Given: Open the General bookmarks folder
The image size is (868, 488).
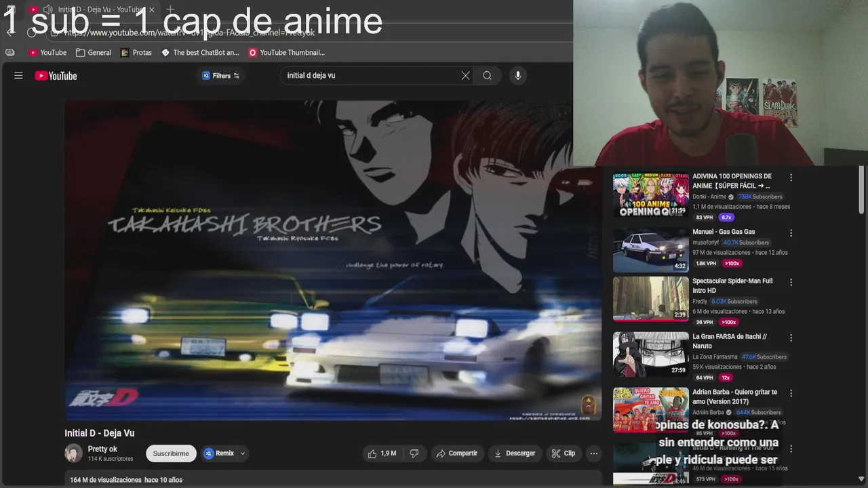Looking at the screenshot, I should [94, 52].
